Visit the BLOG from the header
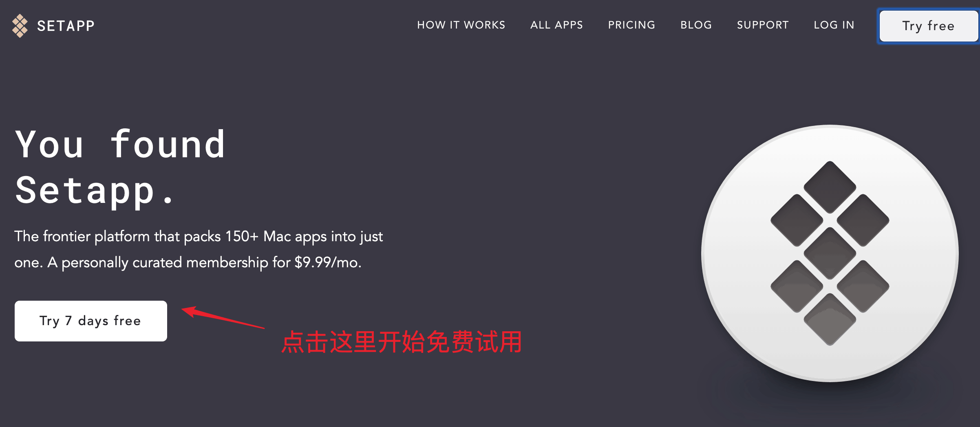The image size is (980, 427). pyautogui.click(x=696, y=25)
